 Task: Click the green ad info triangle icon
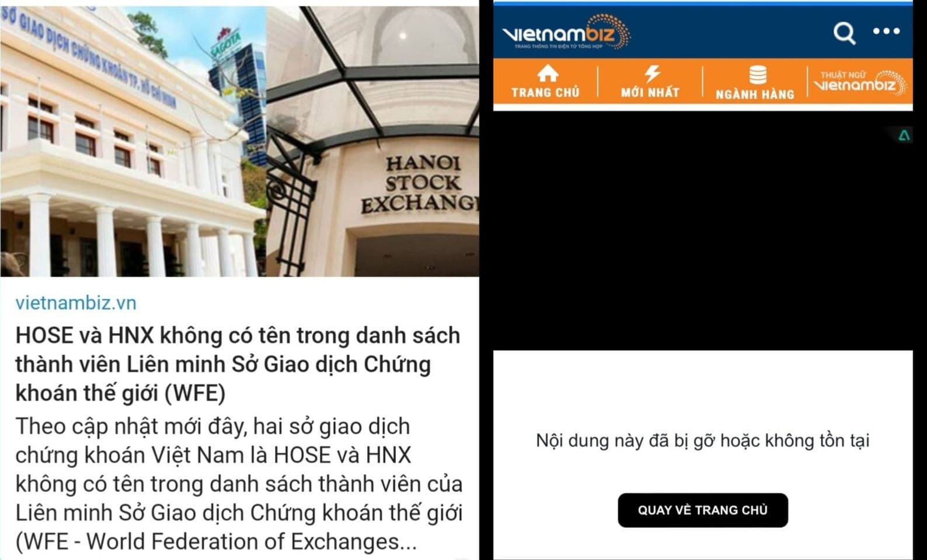pos(904,136)
